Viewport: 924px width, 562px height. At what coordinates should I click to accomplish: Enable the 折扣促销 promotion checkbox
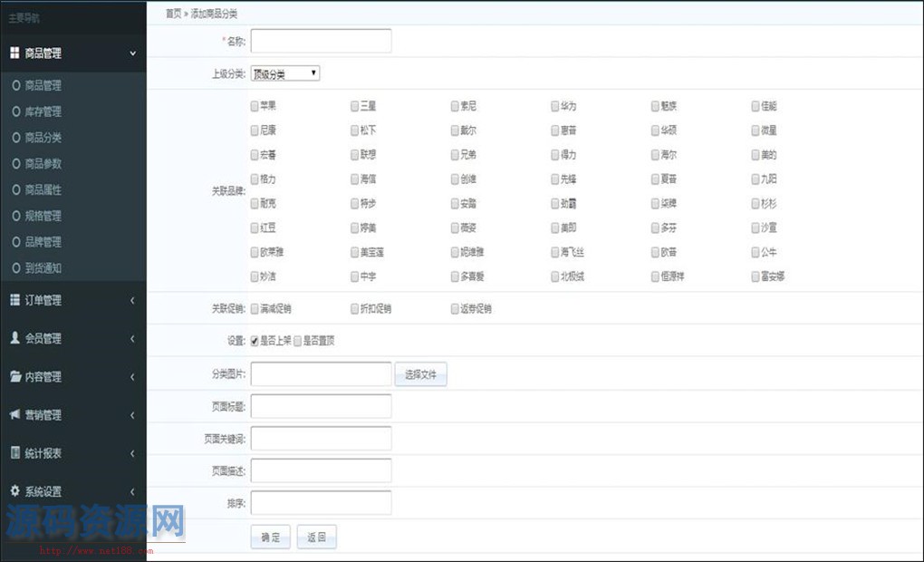click(355, 308)
